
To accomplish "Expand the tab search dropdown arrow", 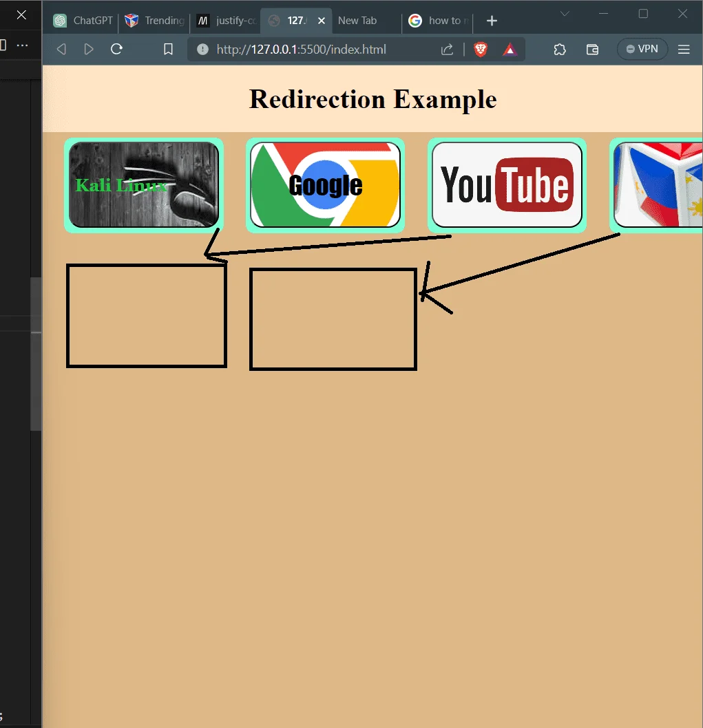I will 565,14.
